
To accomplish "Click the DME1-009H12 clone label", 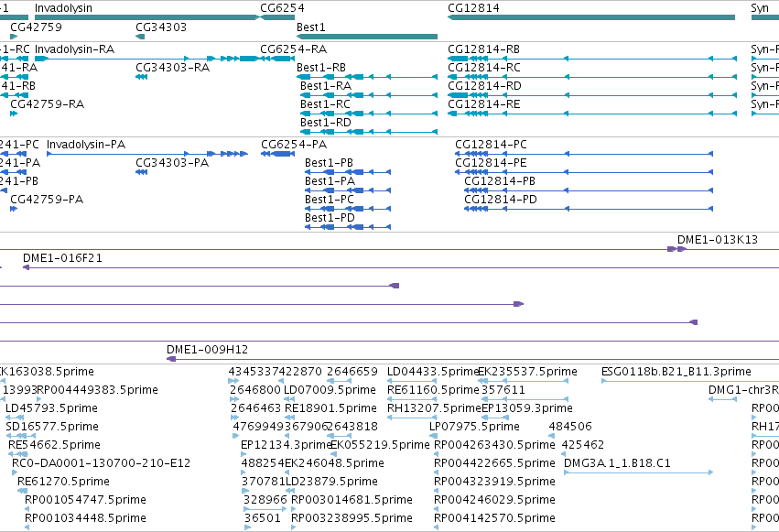I will (207, 350).
